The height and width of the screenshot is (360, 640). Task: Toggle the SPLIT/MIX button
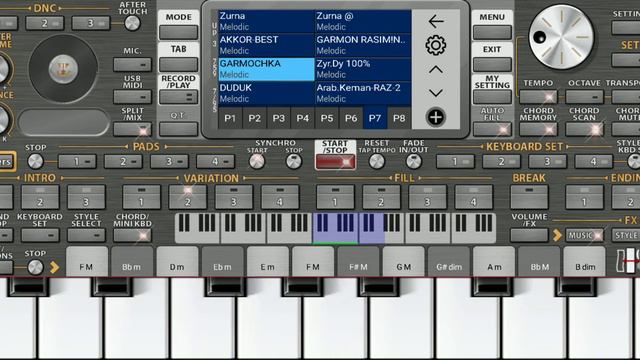tap(132, 129)
